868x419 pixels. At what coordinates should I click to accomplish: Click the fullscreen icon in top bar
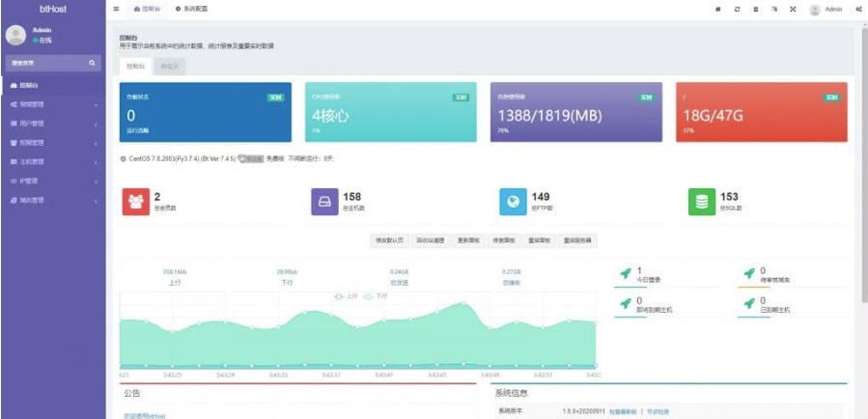793,9
